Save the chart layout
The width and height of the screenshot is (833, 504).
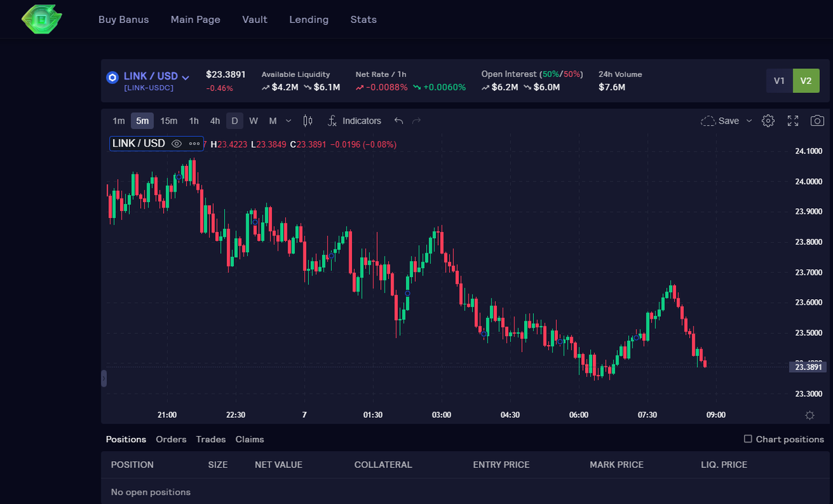(720, 121)
